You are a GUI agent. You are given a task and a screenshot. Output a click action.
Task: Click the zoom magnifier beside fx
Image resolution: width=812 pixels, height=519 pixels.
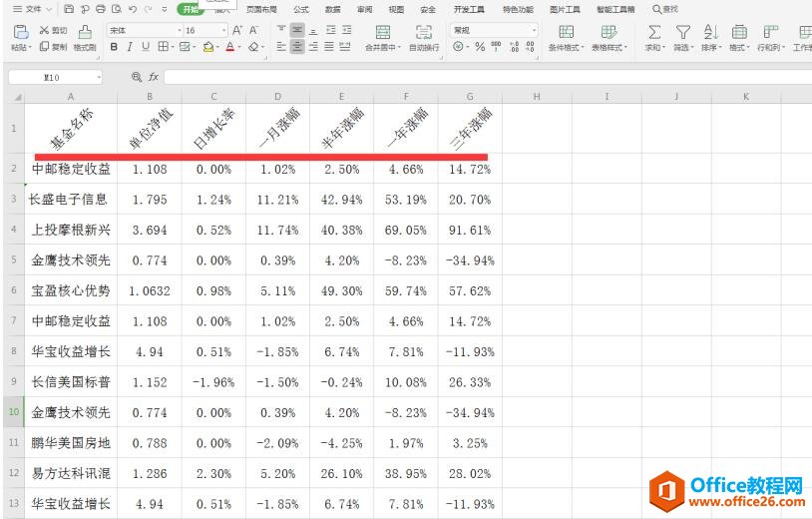(137, 77)
